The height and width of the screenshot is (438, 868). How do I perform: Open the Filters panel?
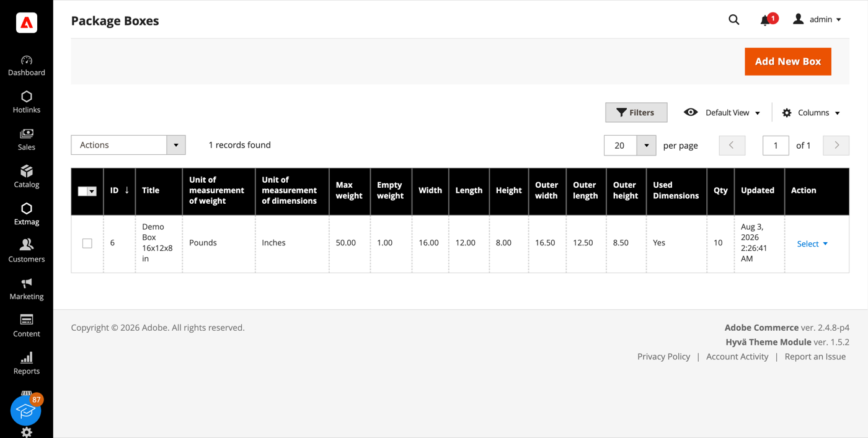point(636,112)
